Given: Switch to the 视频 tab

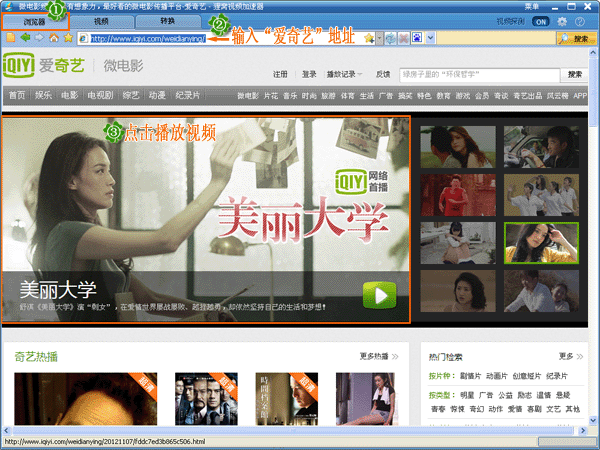Looking at the screenshot, I should pyautogui.click(x=101, y=21).
